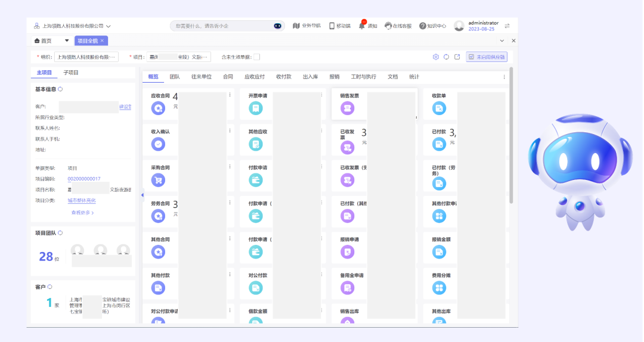Open notifications via the 通知 bell icon
The height and width of the screenshot is (342, 644).
[x=362, y=26]
